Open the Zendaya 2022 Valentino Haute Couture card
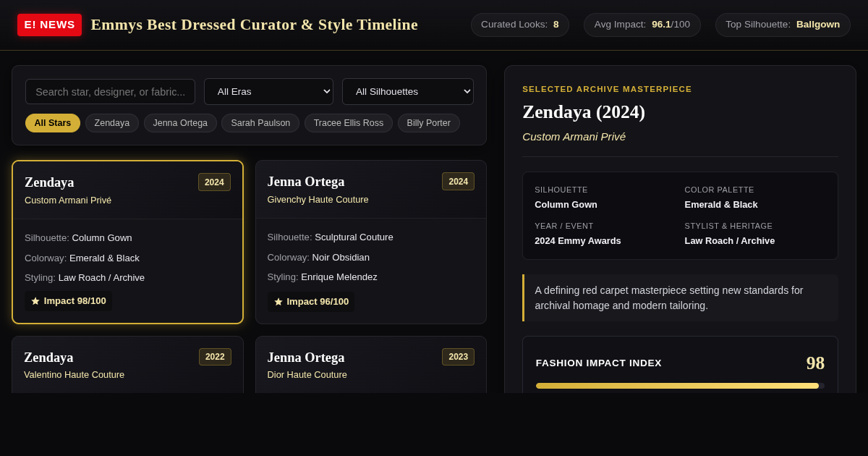868x456 pixels. (127, 365)
